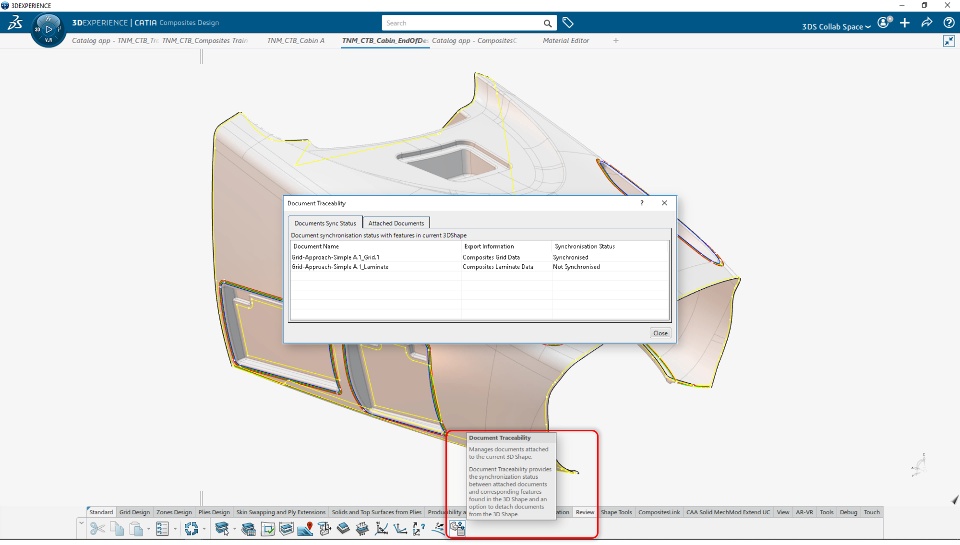Screen dimensions: 960x545
Task: Click the axis curve analysis icon
Action: (381, 528)
